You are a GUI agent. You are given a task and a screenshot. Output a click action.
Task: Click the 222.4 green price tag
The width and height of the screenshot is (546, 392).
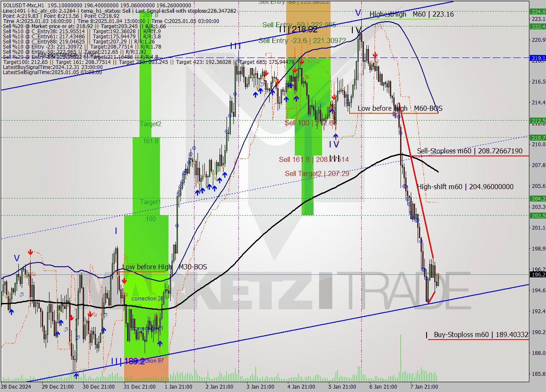pos(537,26)
